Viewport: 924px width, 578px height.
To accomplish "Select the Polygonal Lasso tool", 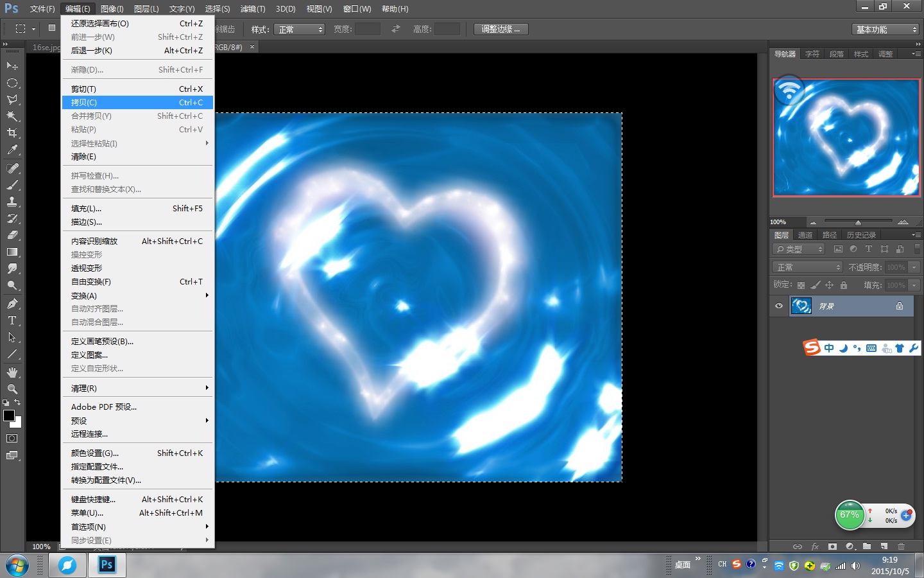I will pos(12,100).
